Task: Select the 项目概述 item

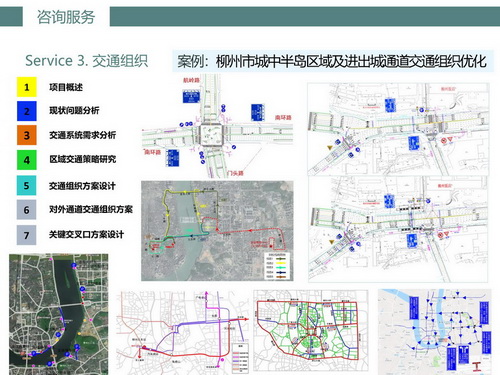Action: (x=66, y=87)
